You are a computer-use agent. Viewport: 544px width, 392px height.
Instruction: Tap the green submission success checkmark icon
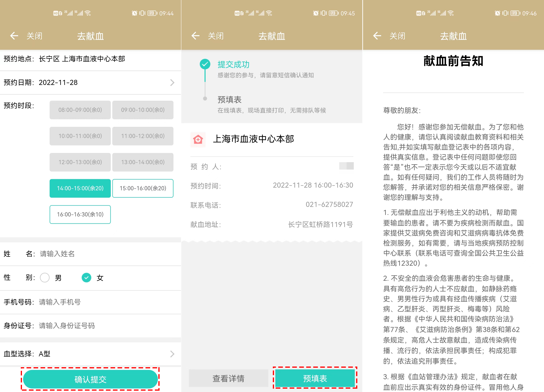coord(205,64)
